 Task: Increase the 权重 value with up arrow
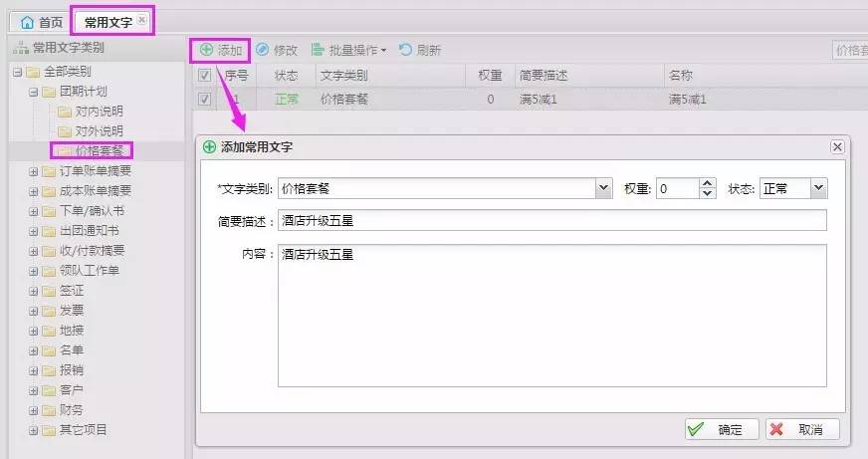tap(708, 184)
